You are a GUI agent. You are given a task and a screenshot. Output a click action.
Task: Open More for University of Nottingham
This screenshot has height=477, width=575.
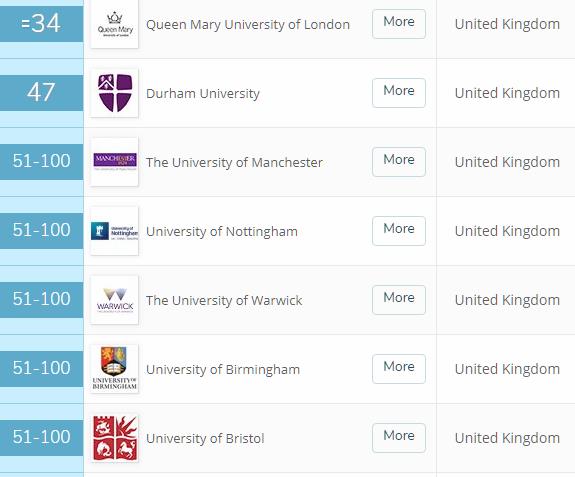pyautogui.click(x=399, y=231)
